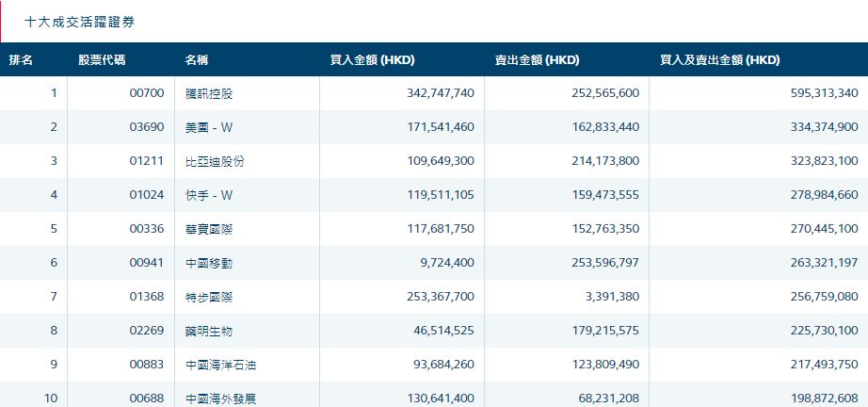Click the 名稱 column header
Image resolution: width=868 pixels, height=407 pixels.
click(x=197, y=60)
